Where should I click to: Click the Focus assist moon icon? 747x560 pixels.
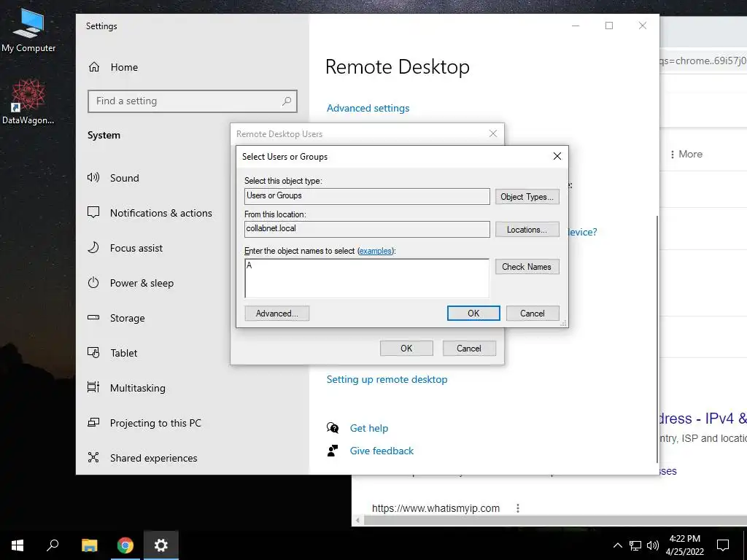(x=93, y=248)
